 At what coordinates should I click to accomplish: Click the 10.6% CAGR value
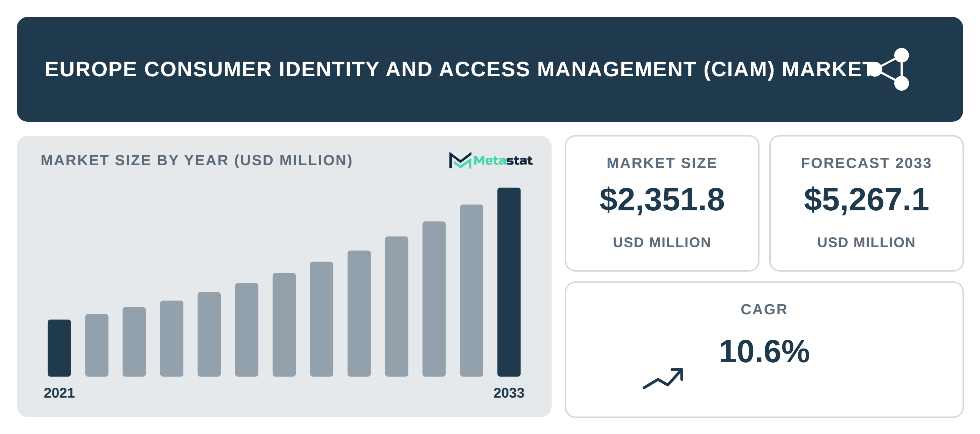tap(764, 351)
